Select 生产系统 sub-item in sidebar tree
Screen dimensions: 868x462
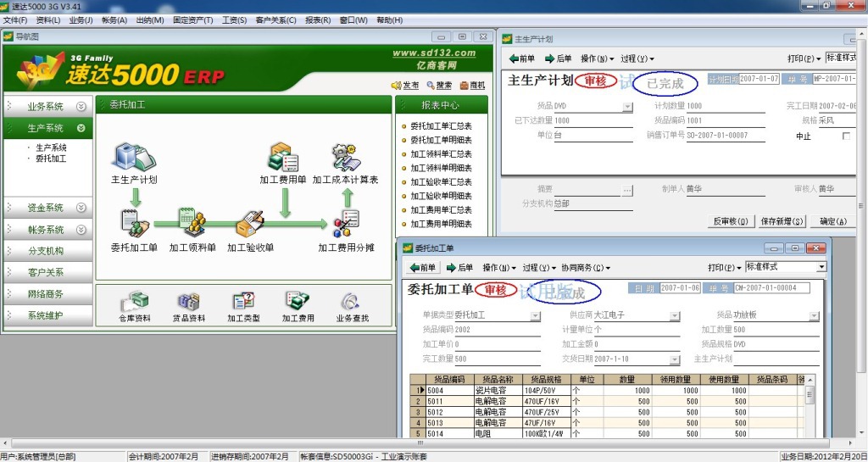pyautogui.click(x=51, y=148)
